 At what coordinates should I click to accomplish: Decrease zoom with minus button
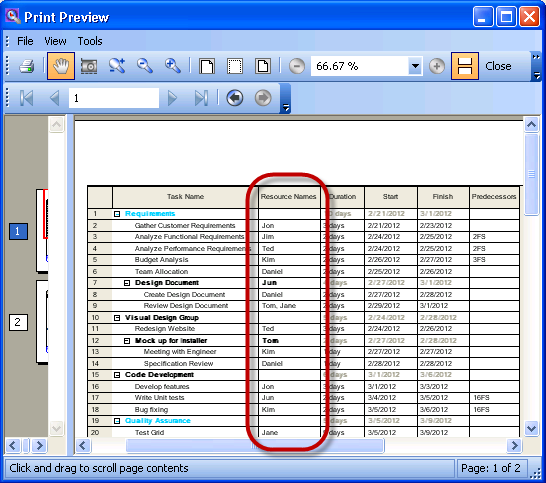click(297, 66)
